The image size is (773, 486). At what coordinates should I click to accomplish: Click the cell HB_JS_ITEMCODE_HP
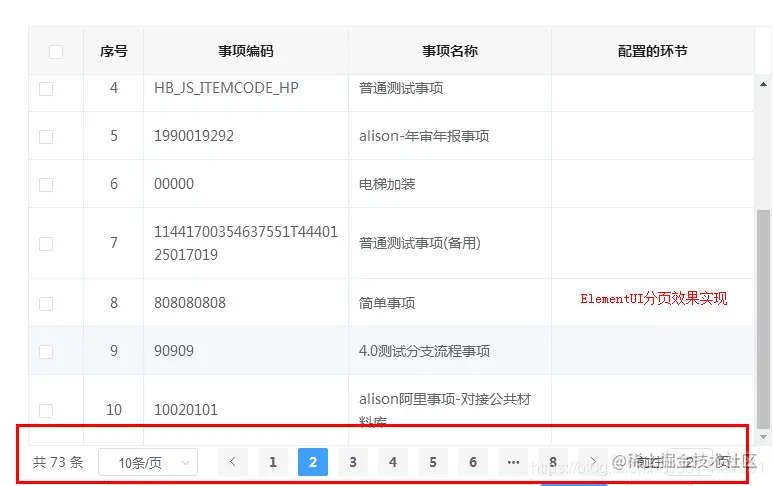point(226,88)
